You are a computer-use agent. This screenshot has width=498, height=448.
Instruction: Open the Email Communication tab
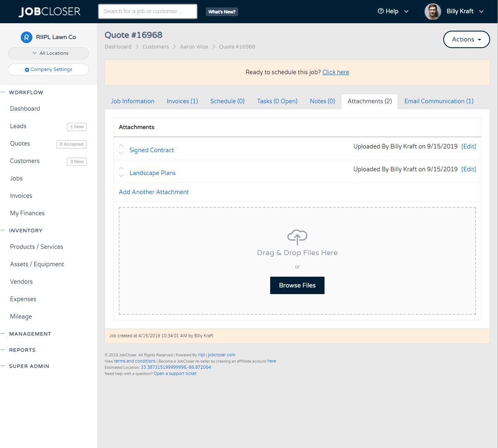pos(438,101)
